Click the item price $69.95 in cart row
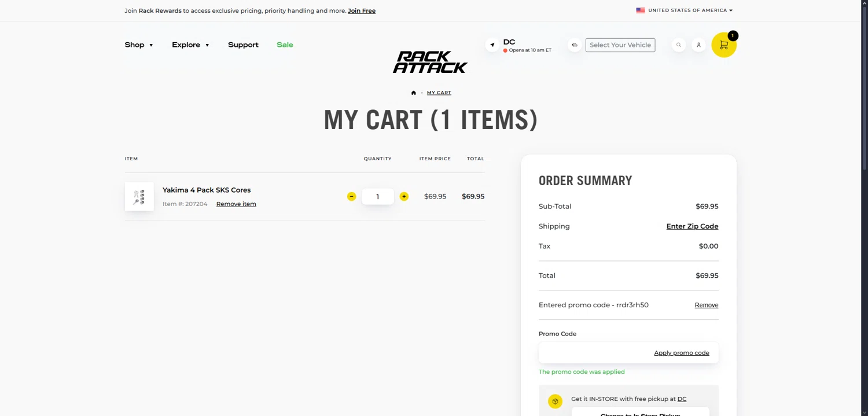The width and height of the screenshot is (868, 416). [x=435, y=197]
